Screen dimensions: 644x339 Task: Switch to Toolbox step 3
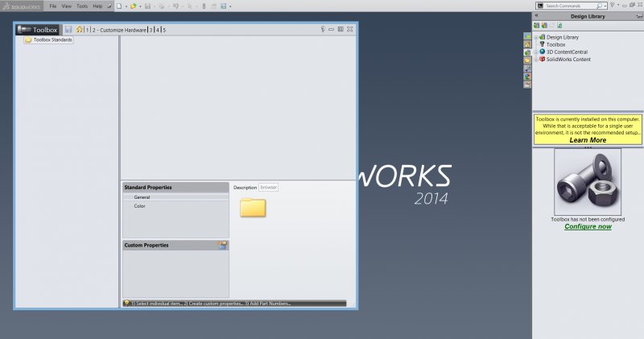click(x=151, y=30)
